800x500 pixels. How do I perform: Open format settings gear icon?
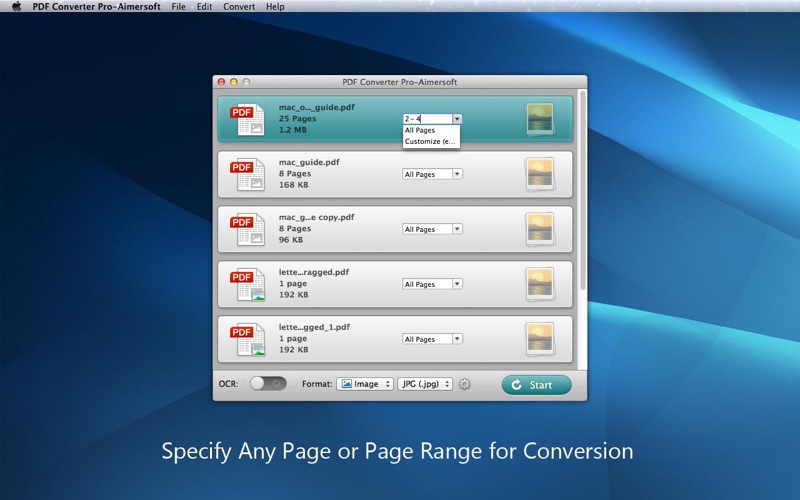click(465, 384)
